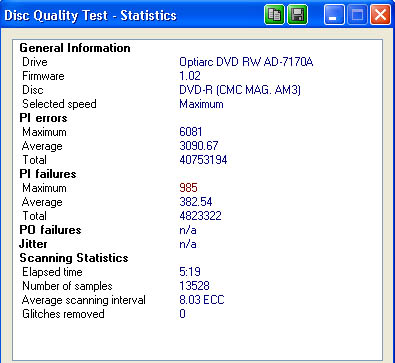Click the 'Drive' label
The width and height of the screenshot is (395, 363).
pyautogui.click(x=35, y=62)
